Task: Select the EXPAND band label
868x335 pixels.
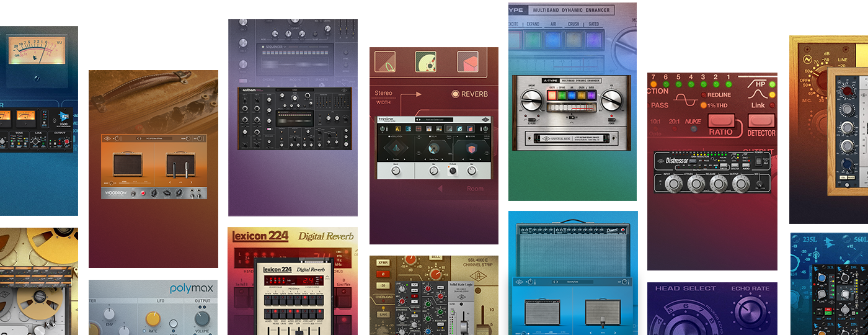Action: [x=533, y=24]
